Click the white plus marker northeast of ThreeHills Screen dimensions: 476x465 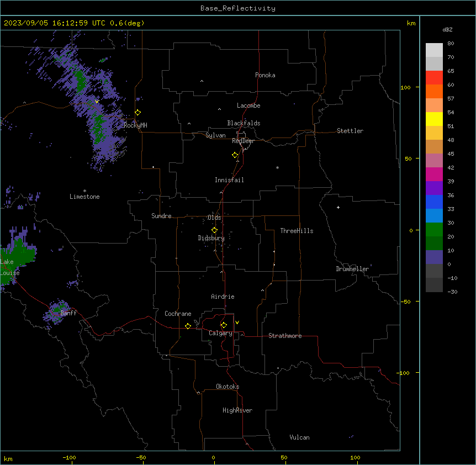(x=338, y=207)
